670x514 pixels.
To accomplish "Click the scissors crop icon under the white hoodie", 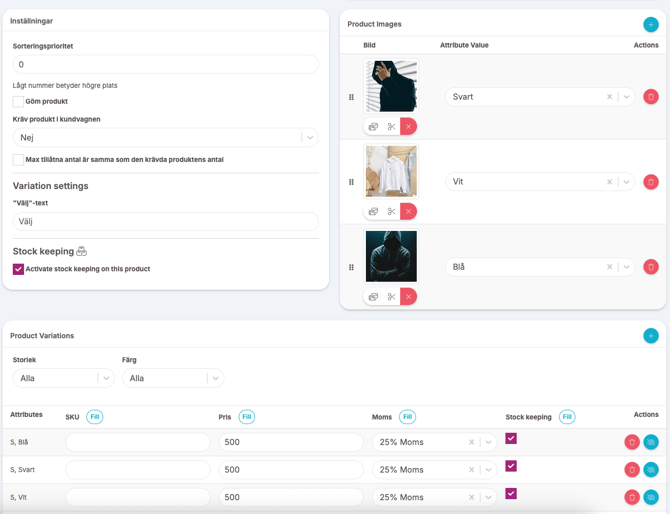I will [x=391, y=212].
